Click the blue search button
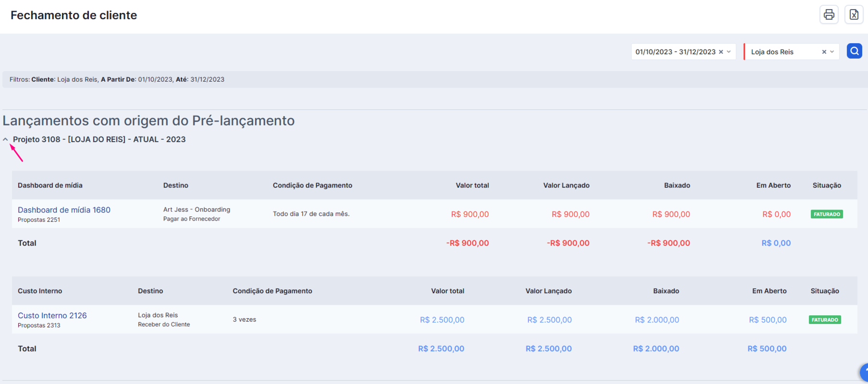Screen dimensions: 868x384 click(x=854, y=51)
